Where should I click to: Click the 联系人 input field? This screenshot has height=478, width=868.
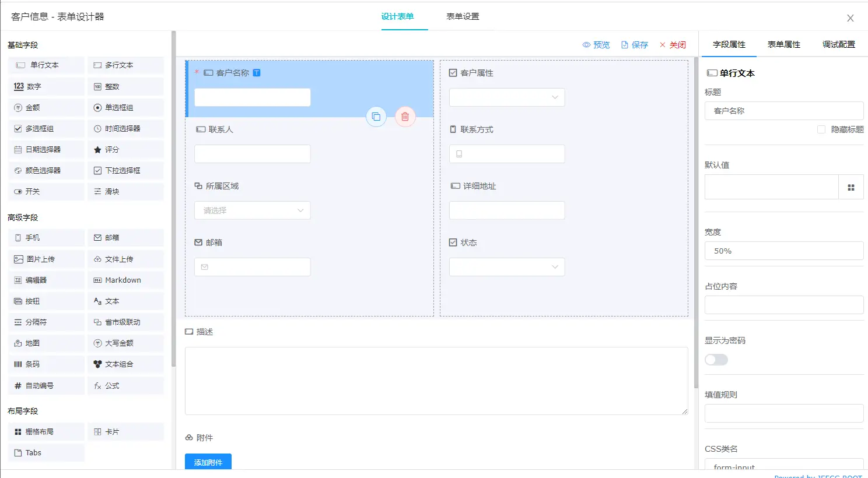(x=252, y=154)
